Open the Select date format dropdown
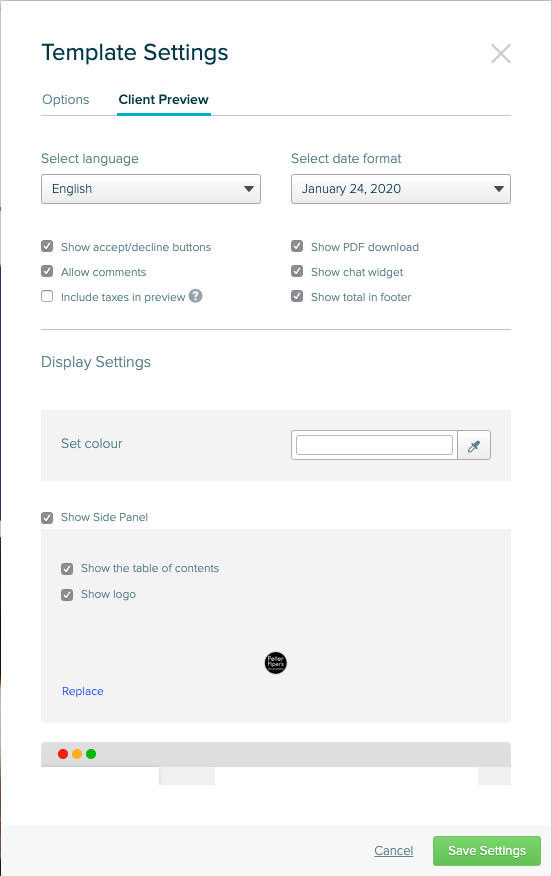The height and width of the screenshot is (876, 552). (401, 189)
